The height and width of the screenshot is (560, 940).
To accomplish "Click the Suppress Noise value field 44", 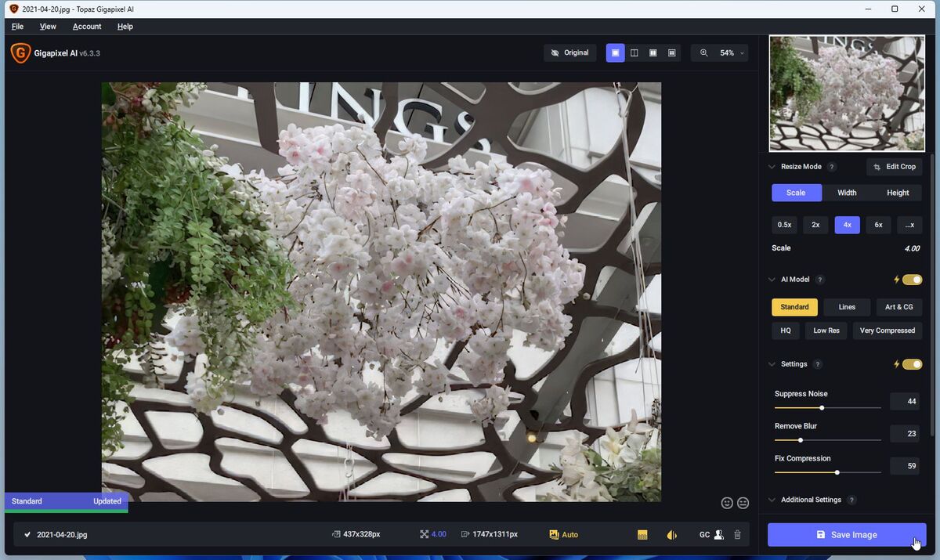I will pyautogui.click(x=905, y=402).
